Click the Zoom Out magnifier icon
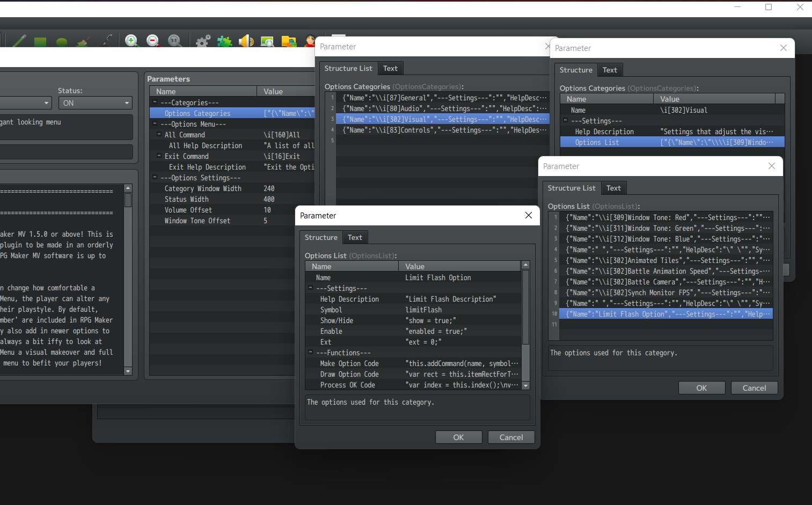The image size is (812, 505). pyautogui.click(x=153, y=41)
